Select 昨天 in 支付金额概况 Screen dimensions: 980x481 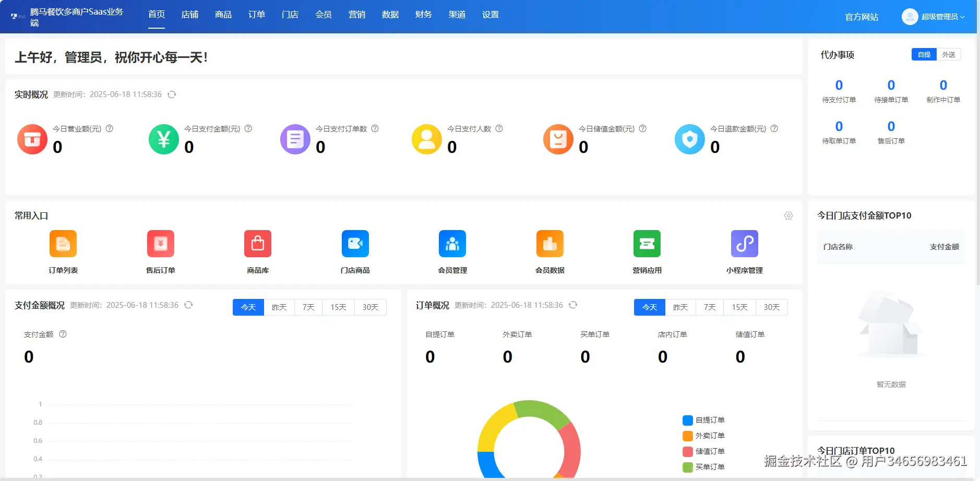click(279, 307)
